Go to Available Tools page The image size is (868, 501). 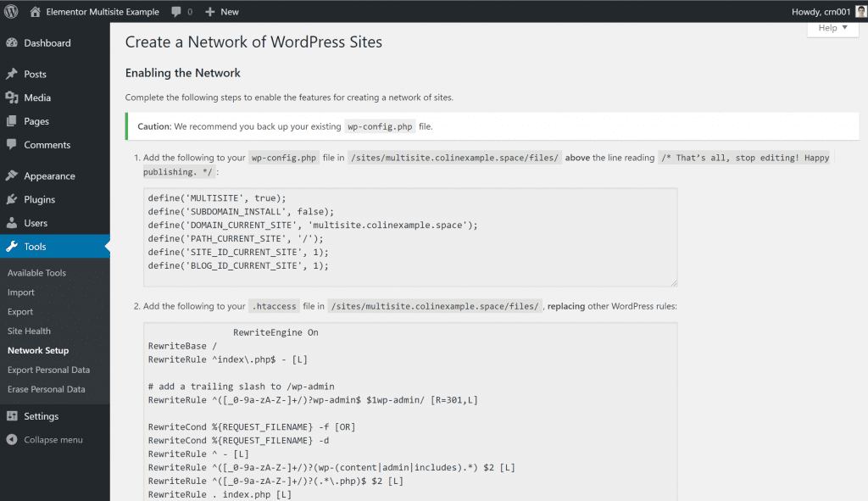coord(36,273)
